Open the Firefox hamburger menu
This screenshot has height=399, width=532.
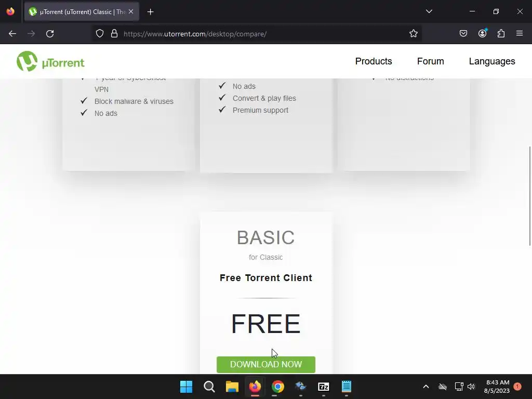(520, 33)
